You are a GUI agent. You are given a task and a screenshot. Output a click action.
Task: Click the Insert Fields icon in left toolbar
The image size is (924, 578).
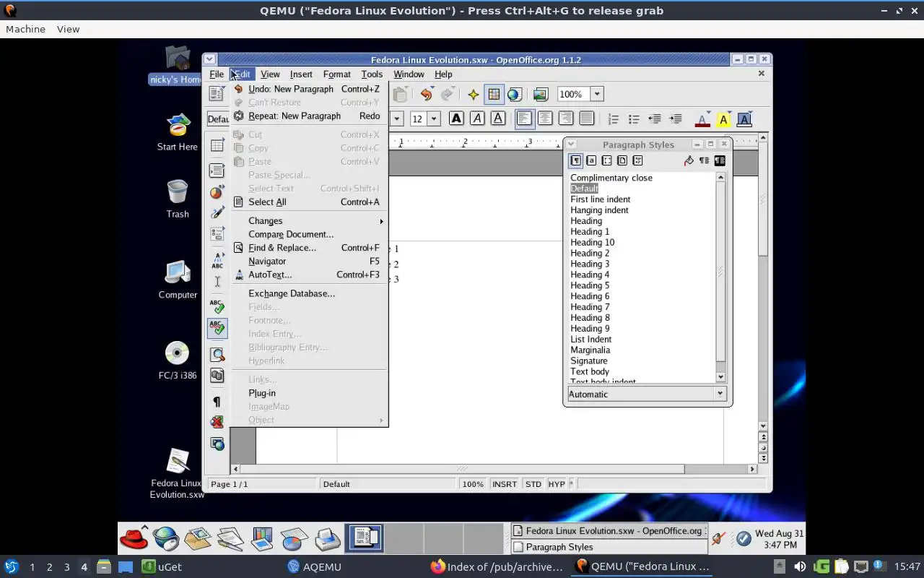pyautogui.click(x=217, y=171)
